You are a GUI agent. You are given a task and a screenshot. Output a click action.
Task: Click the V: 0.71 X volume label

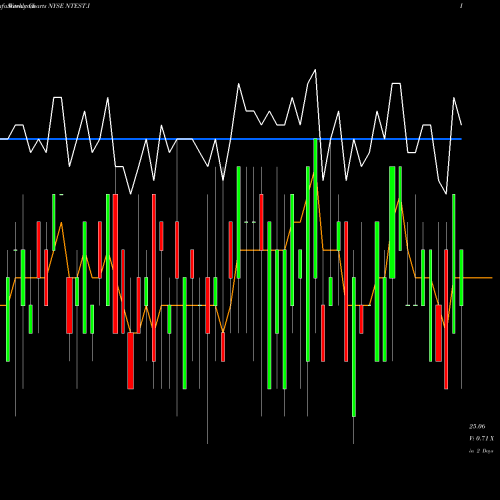pyautogui.click(x=481, y=439)
